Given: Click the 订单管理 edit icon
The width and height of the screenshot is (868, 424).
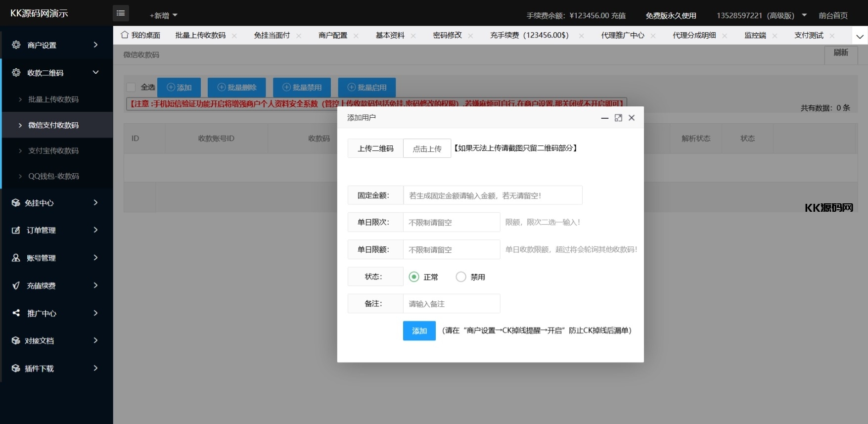Looking at the screenshot, I should [16, 230].
